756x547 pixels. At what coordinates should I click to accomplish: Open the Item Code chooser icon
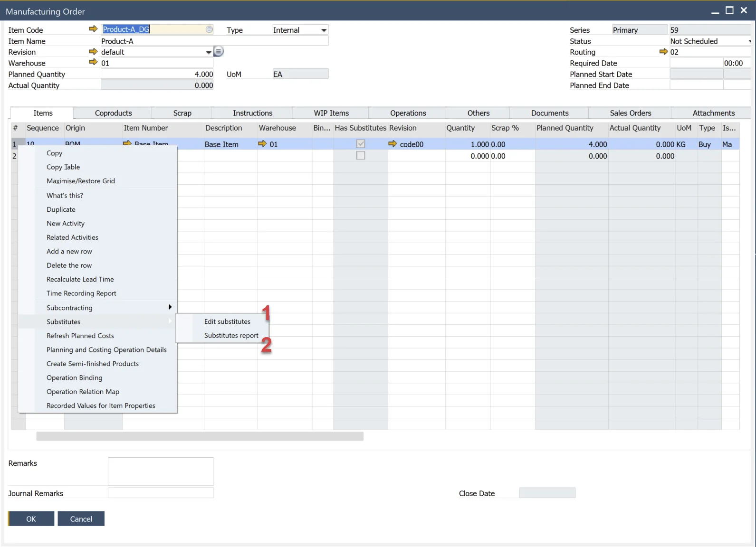pos(209,29)
